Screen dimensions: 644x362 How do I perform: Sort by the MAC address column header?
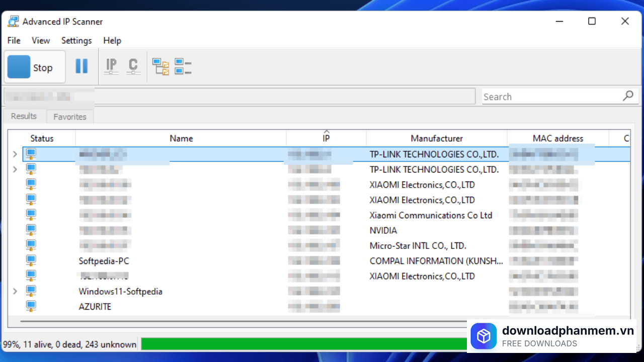[558, 138]
